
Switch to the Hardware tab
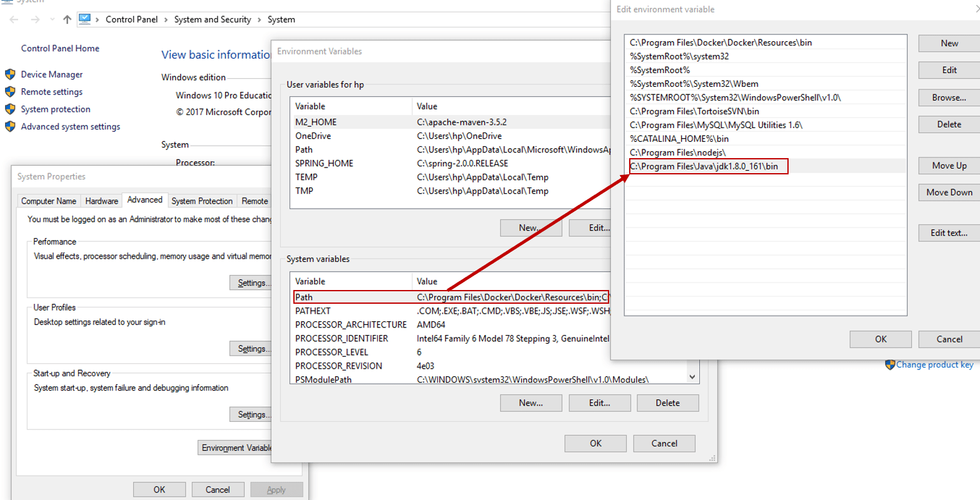point(101,201)
